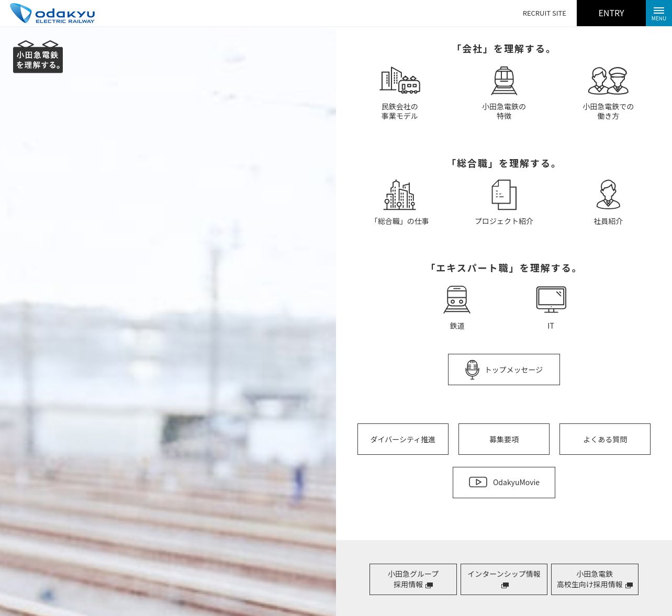Click external-link icon on インターンシップ情報
The image size is (672, 616).
pos(505,585)
